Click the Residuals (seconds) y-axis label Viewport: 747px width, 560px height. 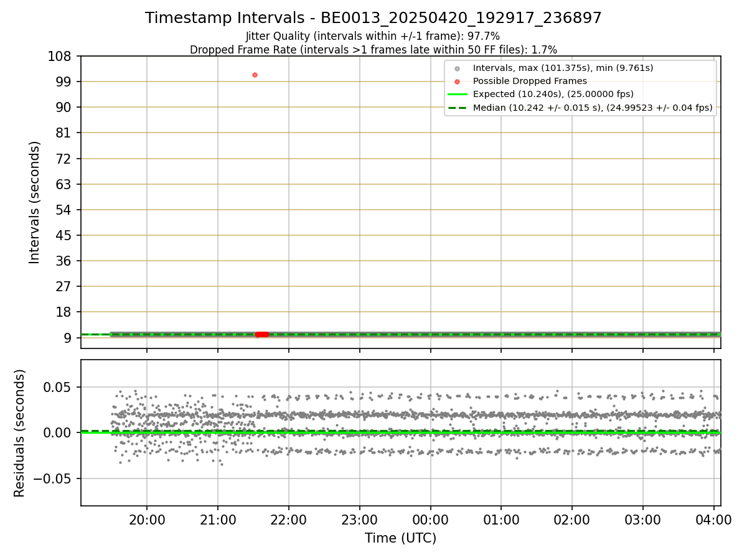pyautogui.click(x=20, y=433)
